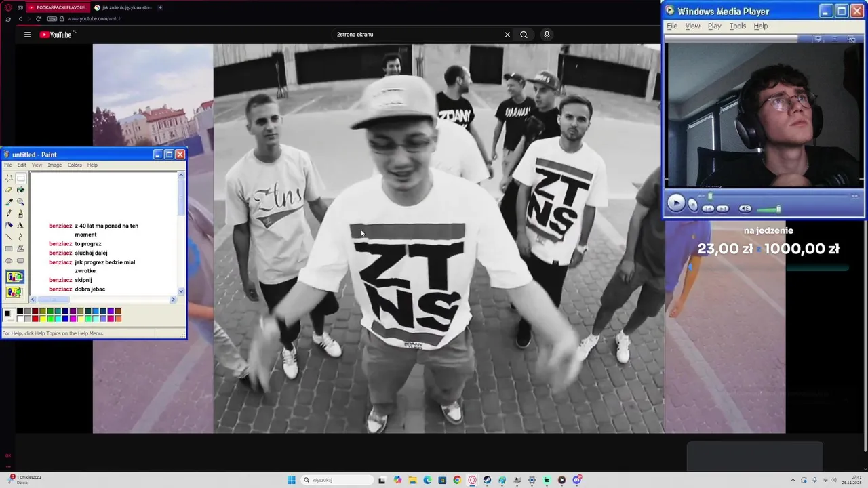The image size is (868, 488).
Task: Choose the Rounded Rectangle tool in Paint
Action: 21,260
